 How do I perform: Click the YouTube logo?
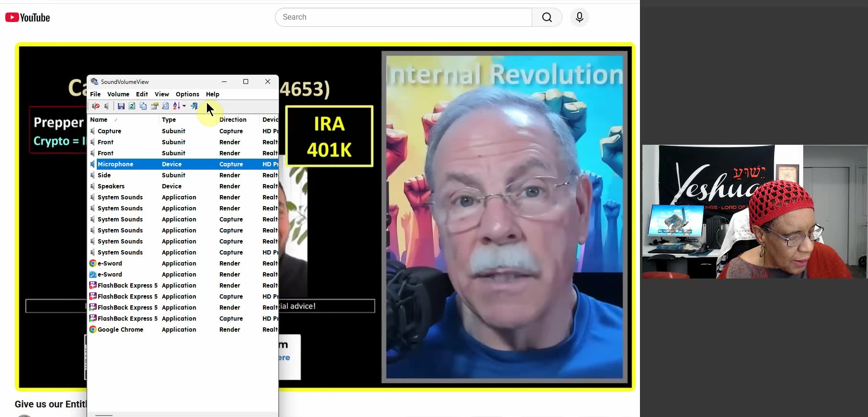tap(28, 18)
